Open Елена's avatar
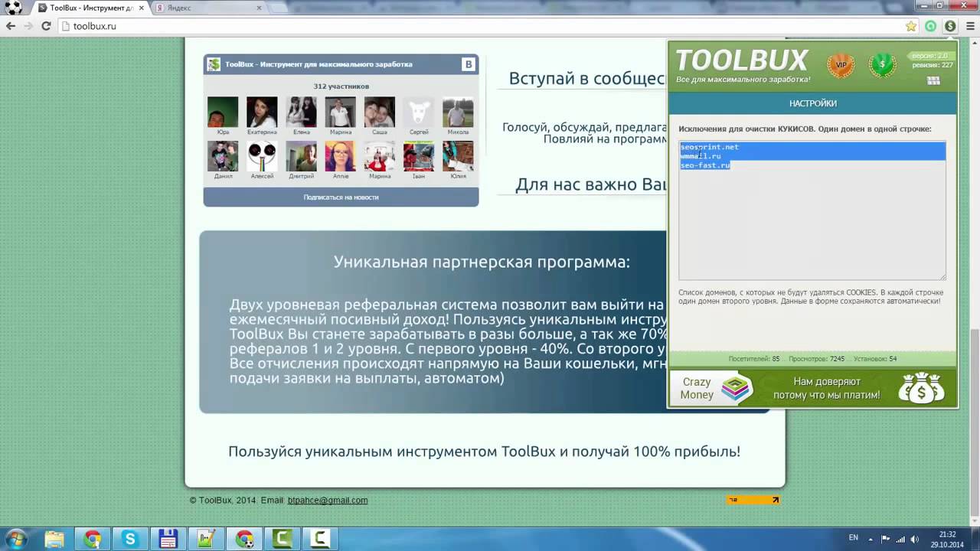 pos(301,112)
